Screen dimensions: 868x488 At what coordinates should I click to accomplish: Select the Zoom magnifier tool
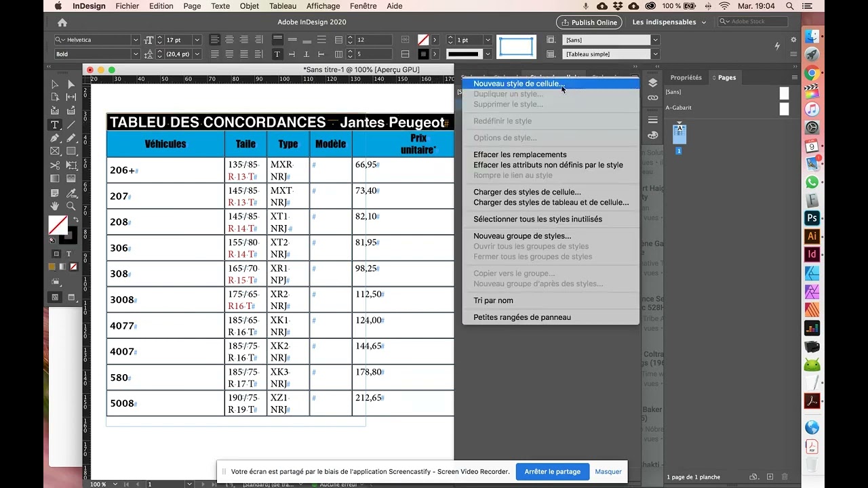[71, 206]
